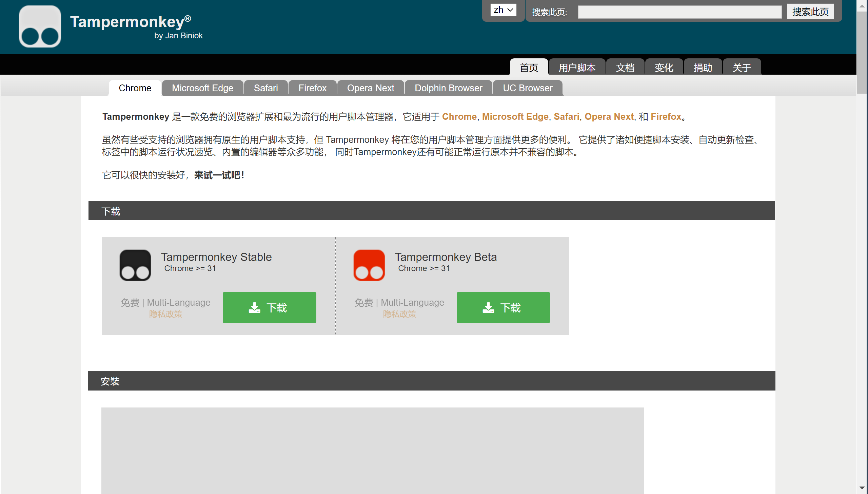Select the Dolphin Browser tab
Viewport: 868px width, 494px height.
coord(449,88)
